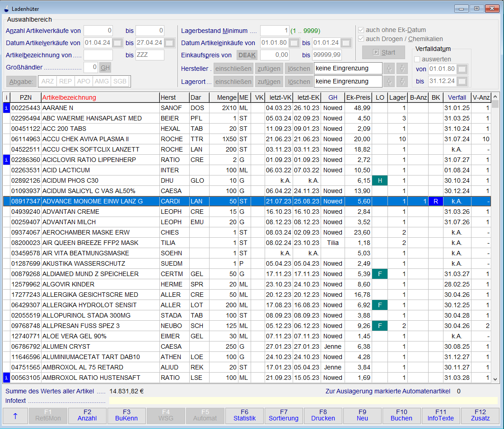504x429 pixels.
Task: Click the GH lookup button beside Großhändler
Action: [105, 67]
